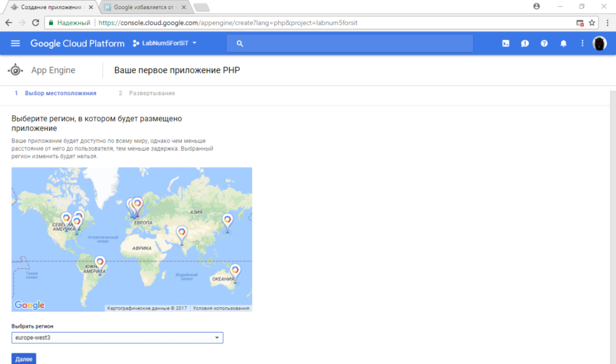Open Условия использования map link
Screen dimensions: 616x364
[221, 308]
